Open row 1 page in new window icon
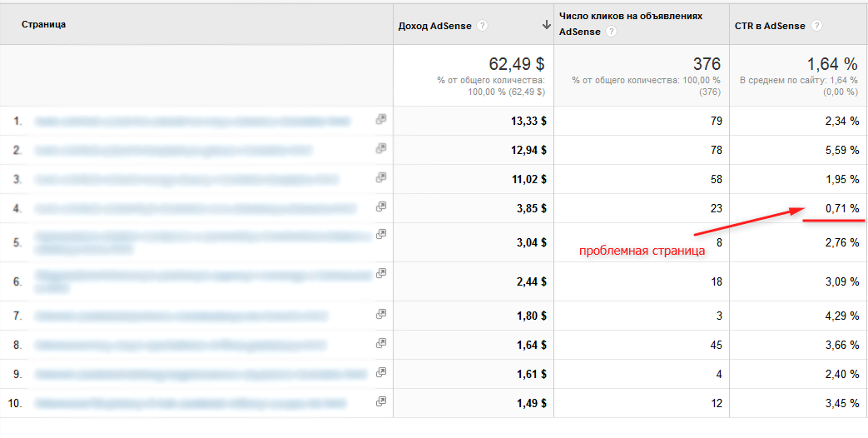Image resolution: width=868 pixels, height=438 pixels. [x=381, y=120]
